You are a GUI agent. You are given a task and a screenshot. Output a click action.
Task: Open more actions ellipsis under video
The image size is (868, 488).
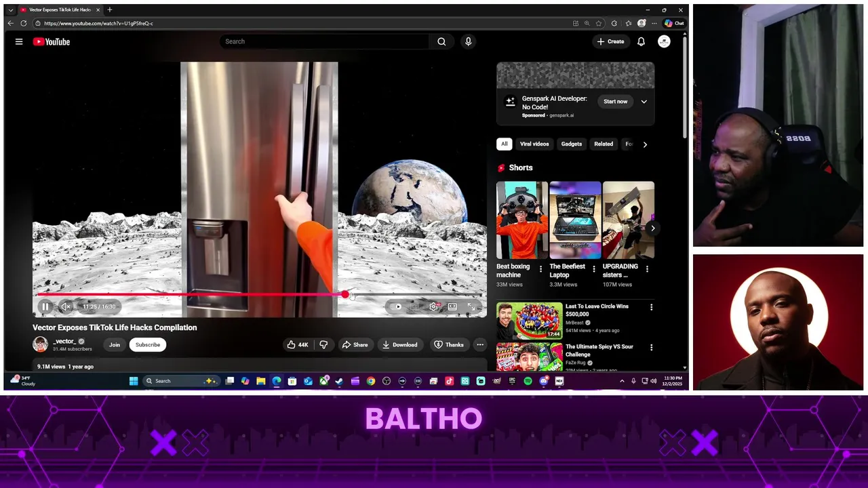[480, 344]
